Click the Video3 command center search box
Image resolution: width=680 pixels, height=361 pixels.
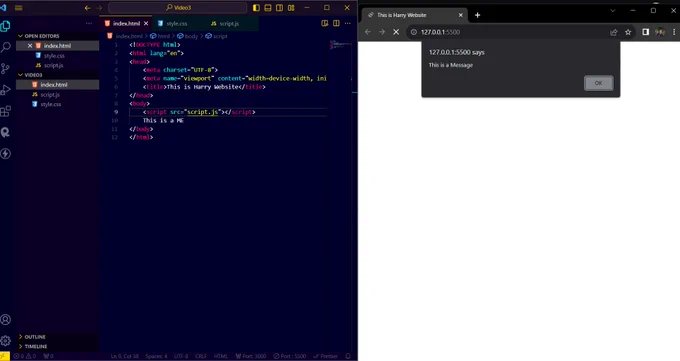click(x=178, y=8)
